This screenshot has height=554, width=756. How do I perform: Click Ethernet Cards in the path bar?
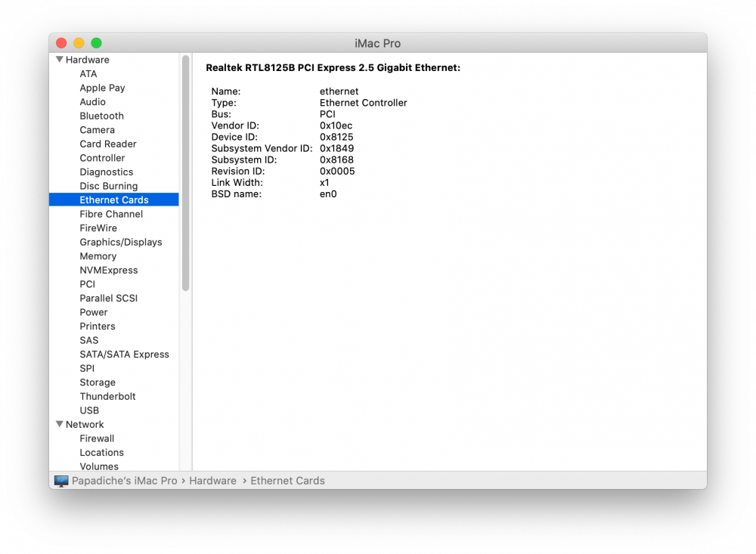288,481
